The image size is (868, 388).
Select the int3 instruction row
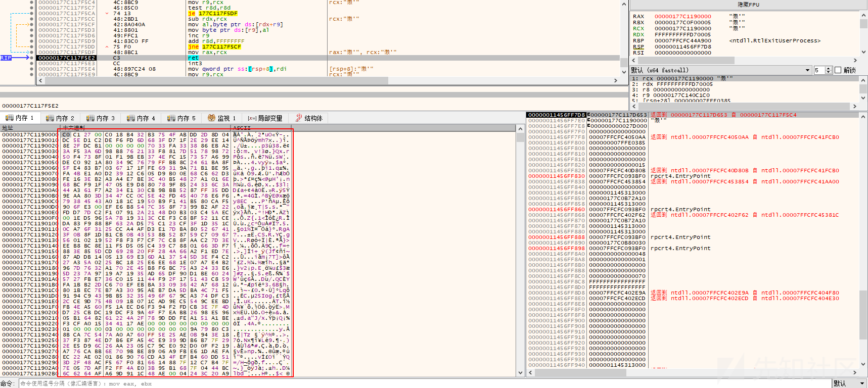[328, 64]
